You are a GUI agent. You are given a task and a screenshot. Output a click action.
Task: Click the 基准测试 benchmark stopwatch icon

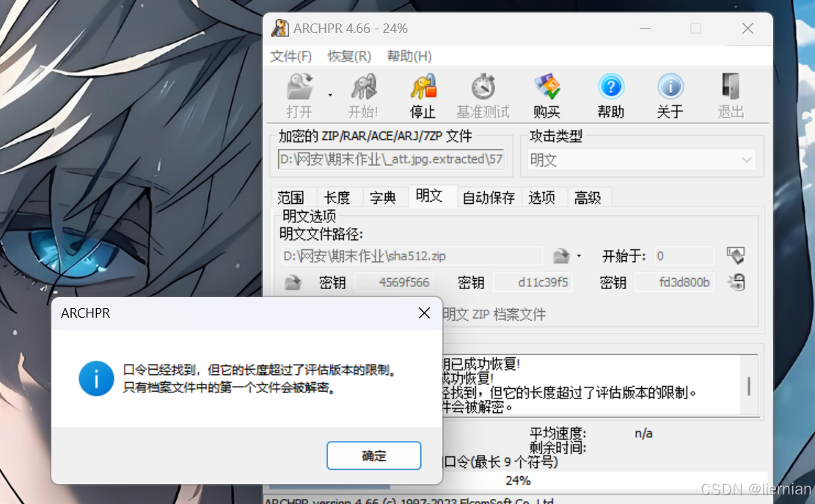coord(483,87)
